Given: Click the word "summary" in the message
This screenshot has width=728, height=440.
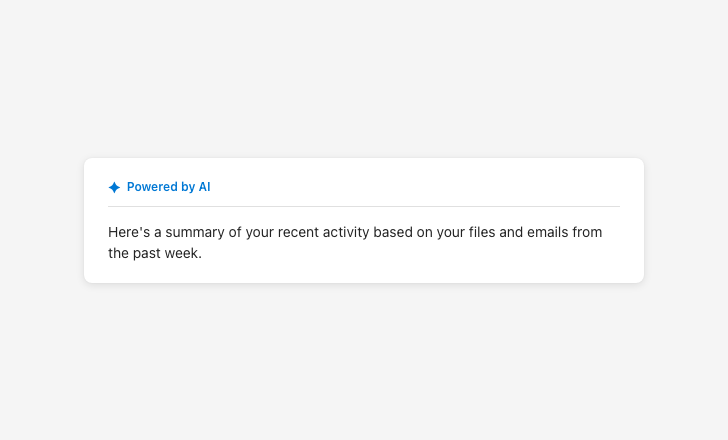Looking at the screenshot, I should [x=197, y=233].
